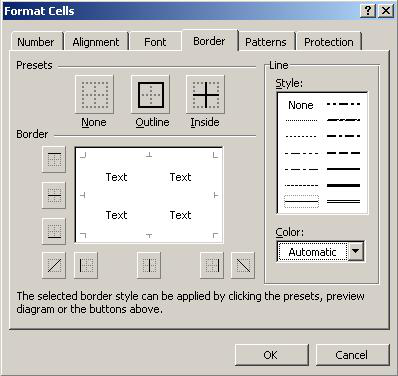
Task: Open the Color dropdown arrow
Action: [356, 251]
